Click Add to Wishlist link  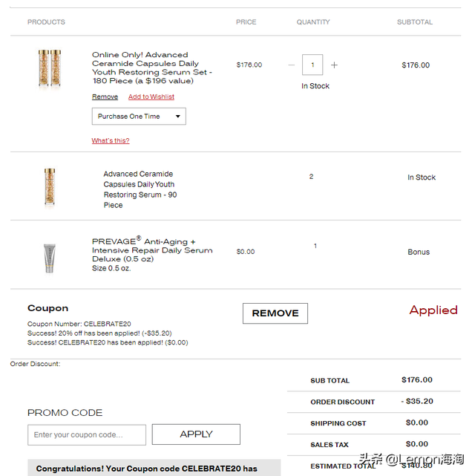click(151, 97)
